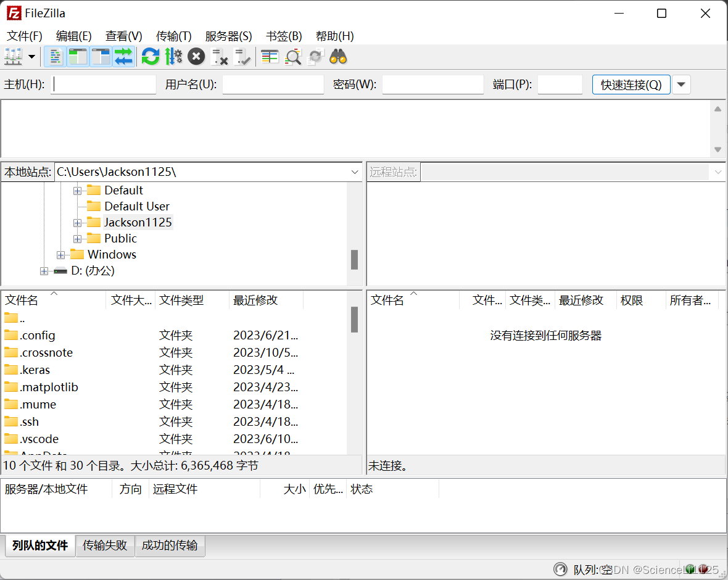Toggle processing of transfer queue
The height and width of the screenshot is (580, 728).
click(173, 57)
